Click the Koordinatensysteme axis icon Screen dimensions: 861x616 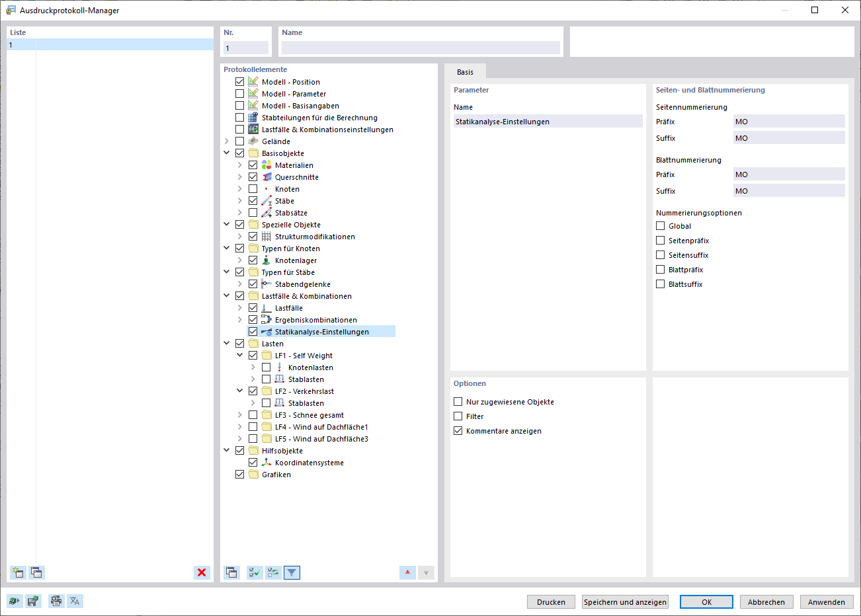(266, 463)
